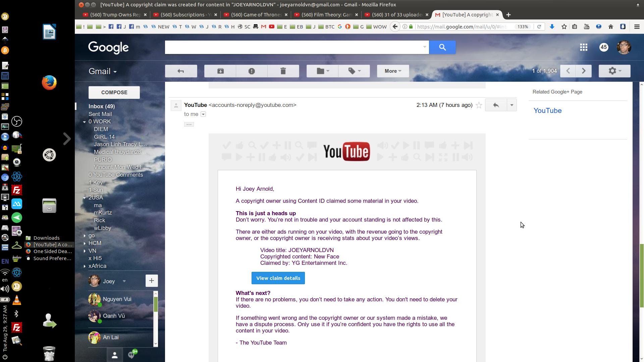Click the blue search button
This screenshot has height=362, width=644.
coord(442,47)
